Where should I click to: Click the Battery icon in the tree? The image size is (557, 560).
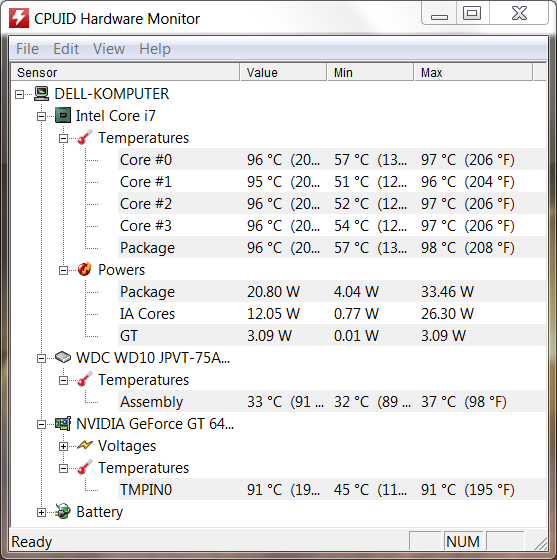63,511
